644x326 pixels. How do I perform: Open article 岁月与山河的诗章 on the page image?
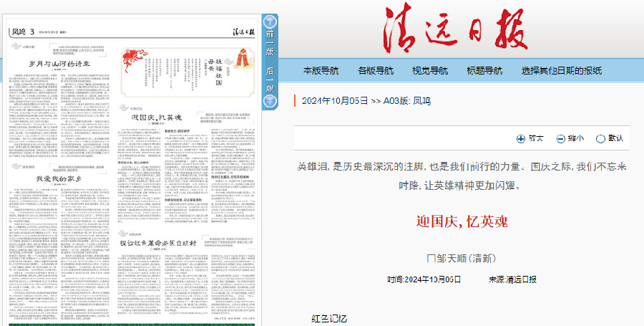click(x=59, y=64)
